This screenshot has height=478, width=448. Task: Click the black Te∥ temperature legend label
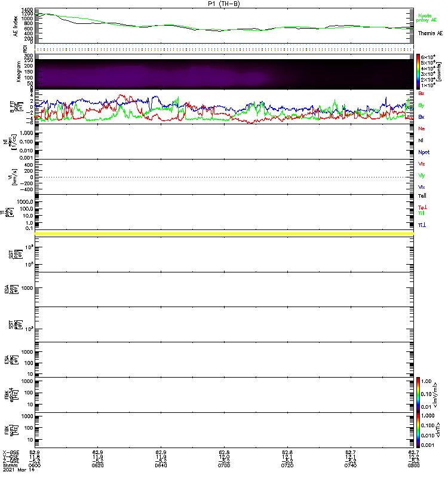pyautogui.click(x=423, y=195)
